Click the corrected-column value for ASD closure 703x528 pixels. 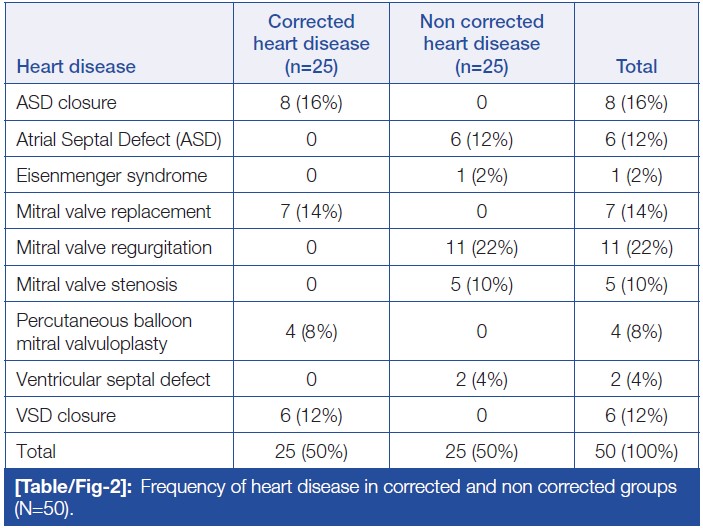point(311,103)
